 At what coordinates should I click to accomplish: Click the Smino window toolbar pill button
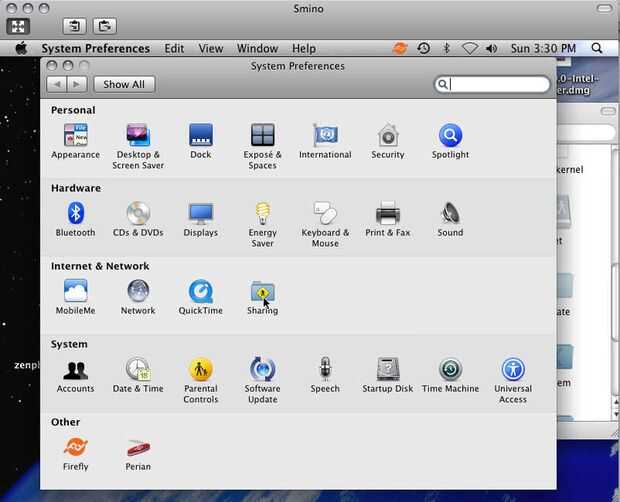click(x=604, y=8)
